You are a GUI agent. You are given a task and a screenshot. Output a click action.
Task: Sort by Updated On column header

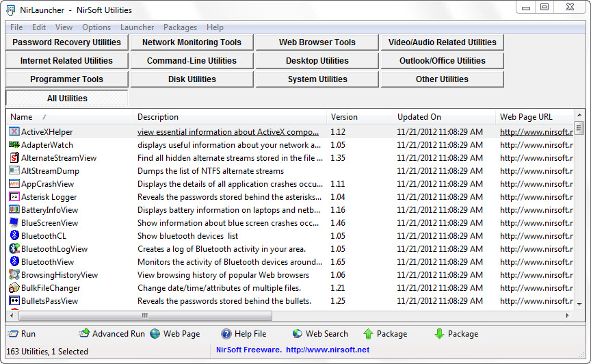tap(444, 117)
